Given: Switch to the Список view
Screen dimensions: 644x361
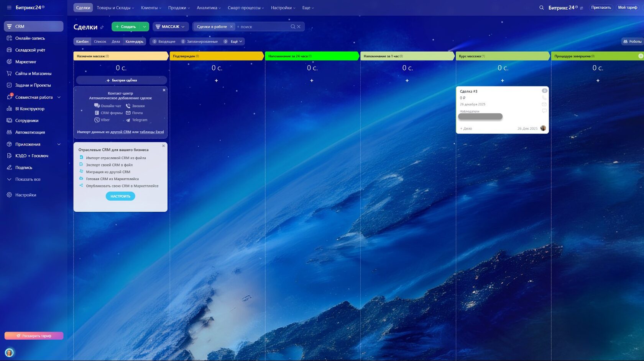Looking at the screenshot, I should tap(100, 41).
